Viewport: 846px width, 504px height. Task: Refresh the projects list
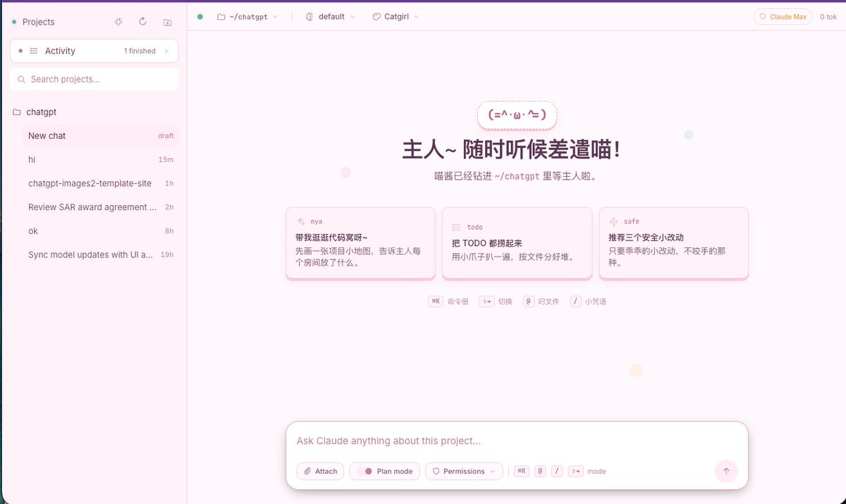[142, 22]
